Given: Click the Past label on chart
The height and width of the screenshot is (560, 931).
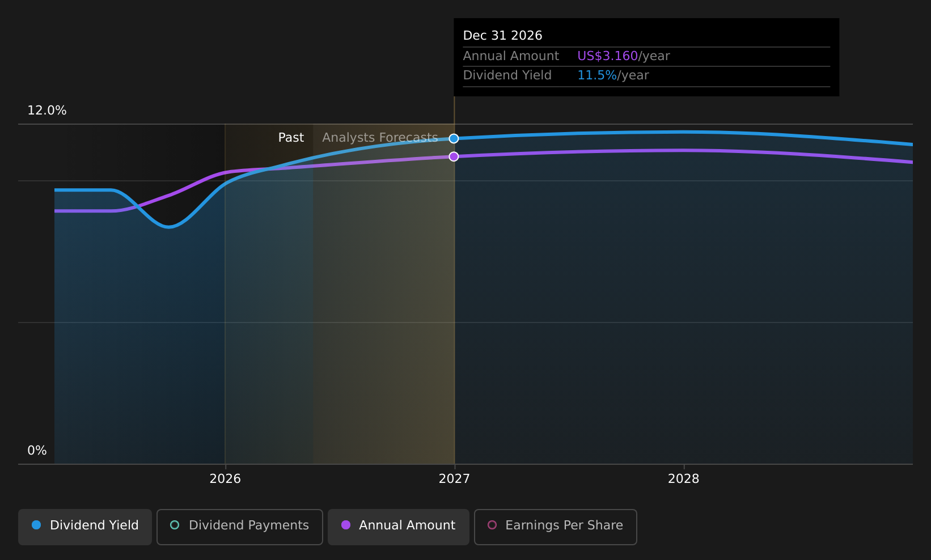Looking at the screenshot, I should tap(291, 138).
